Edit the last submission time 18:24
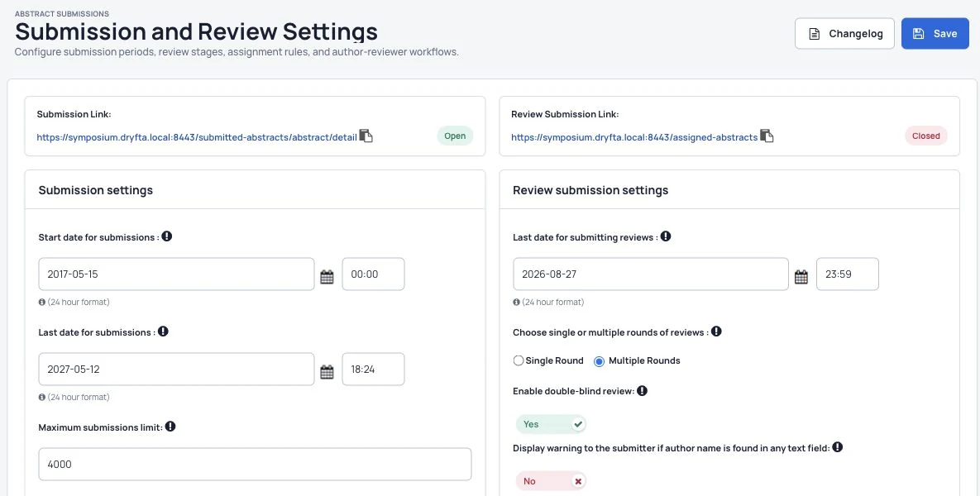Viewport: 980px width, 496px height. tap(373, 370)
